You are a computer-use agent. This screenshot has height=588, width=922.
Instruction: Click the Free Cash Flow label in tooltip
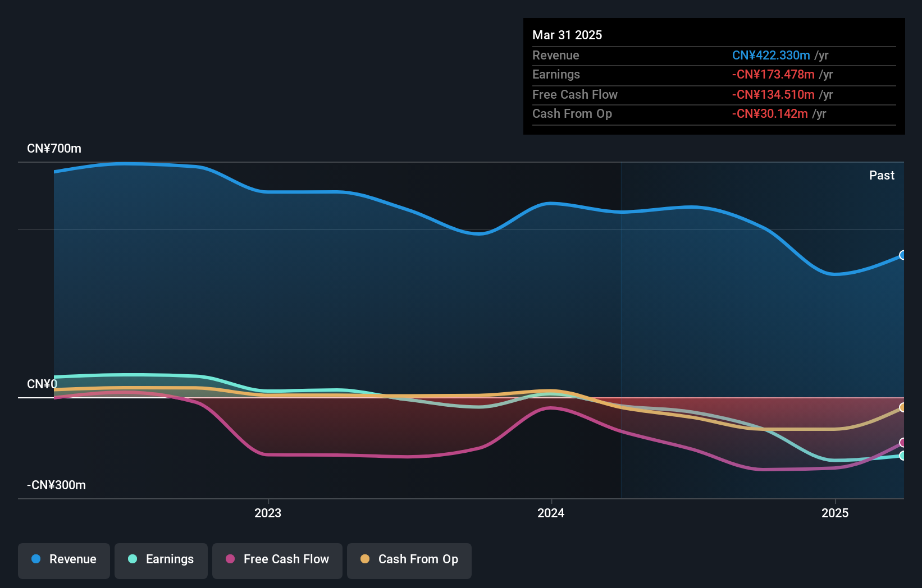[x=575, y=95]
